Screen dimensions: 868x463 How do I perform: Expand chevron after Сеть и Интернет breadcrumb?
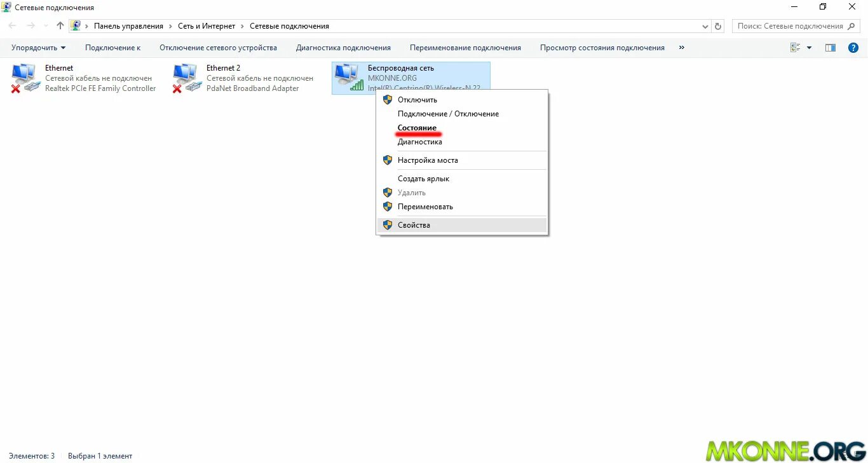pos(243,26)
